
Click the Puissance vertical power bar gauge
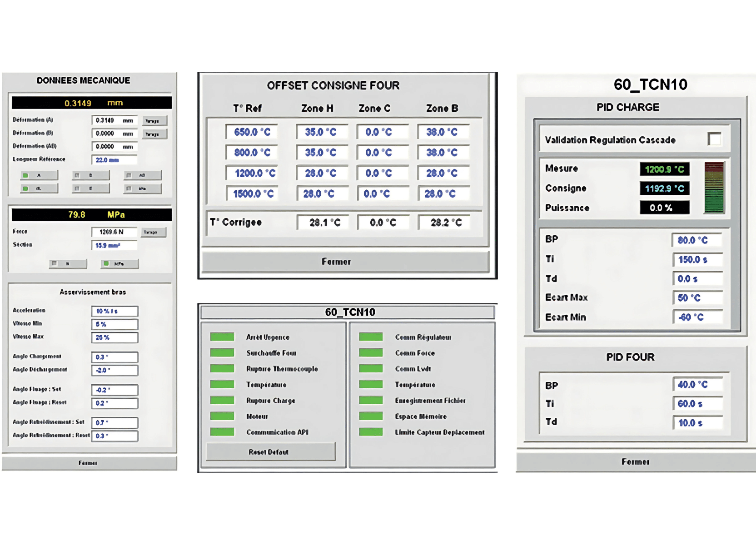pyautogui.click(x=714, y=188)
